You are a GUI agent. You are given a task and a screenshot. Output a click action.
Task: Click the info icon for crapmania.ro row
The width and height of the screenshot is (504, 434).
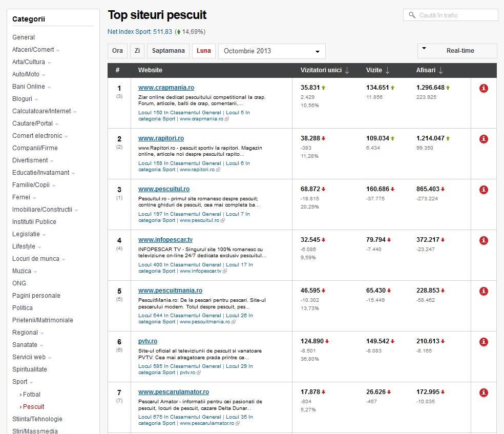coord(484,88)
